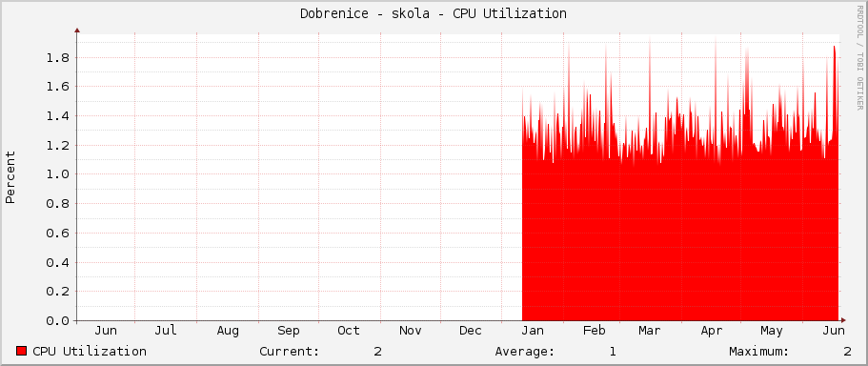
Task: Click the 0.4 y-axis tick label
Action: tap(58, 262)
